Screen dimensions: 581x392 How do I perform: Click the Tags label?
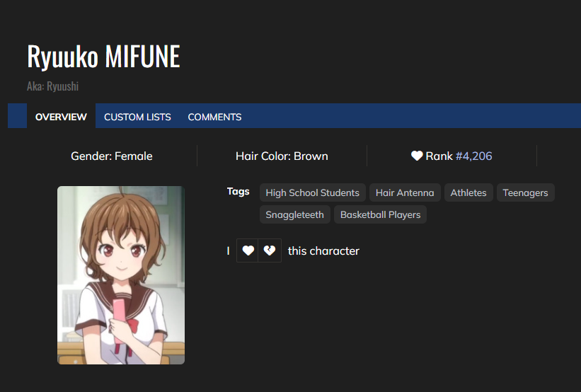pos(238,191)
